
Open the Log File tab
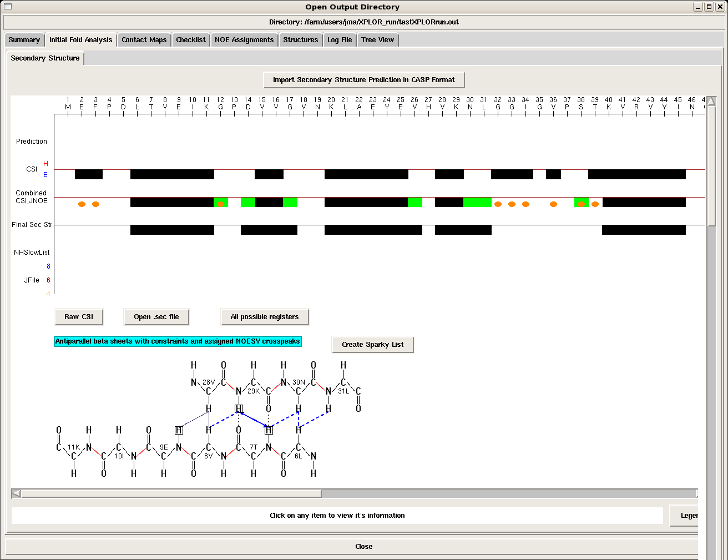(x=340, y=40)
